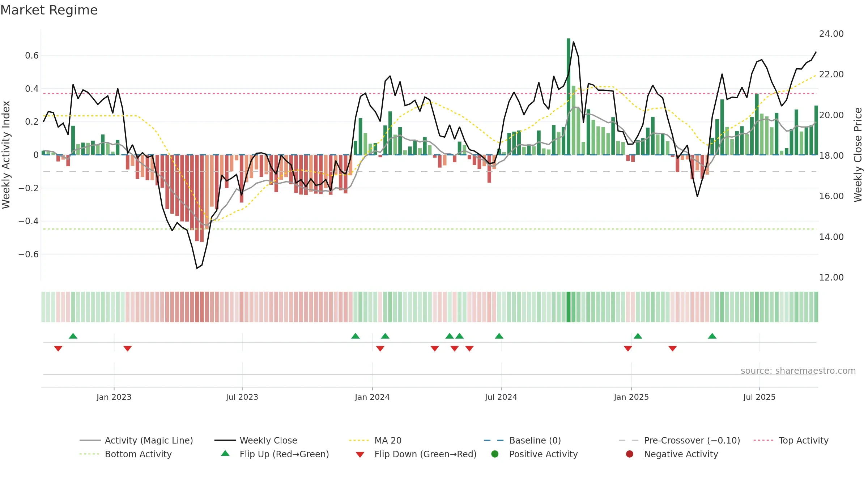The width and height of the screenshot is (868, 488).
Task: Click the last green flip-up marker before Jul 2025
Action: [x=712, y=336]
